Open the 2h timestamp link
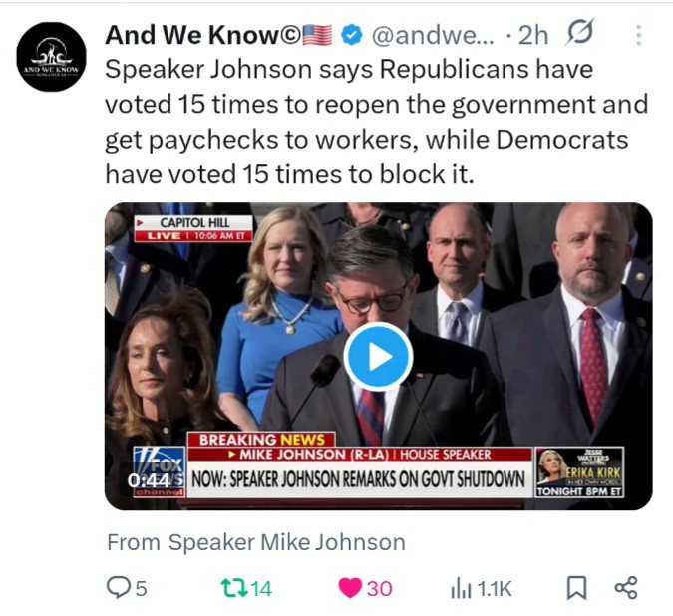This screenshot has width=673, height=616. (533, 35)
